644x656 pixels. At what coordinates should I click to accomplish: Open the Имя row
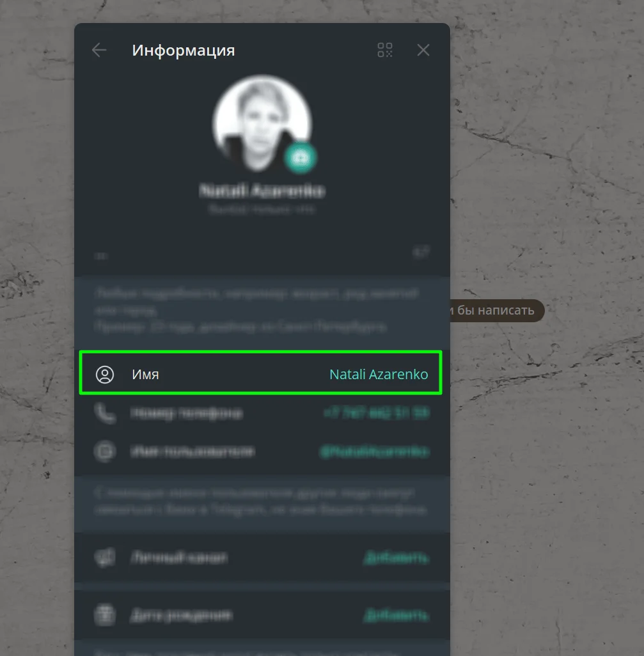(x=261, y=373)
